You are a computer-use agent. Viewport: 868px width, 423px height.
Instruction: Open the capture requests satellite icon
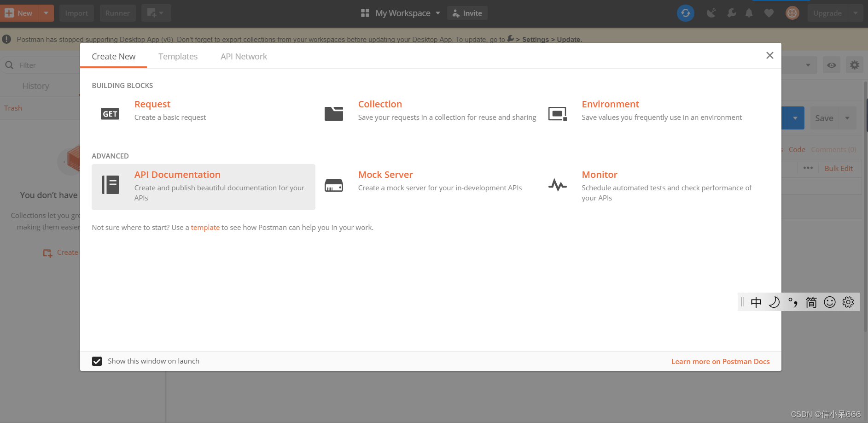711,13
